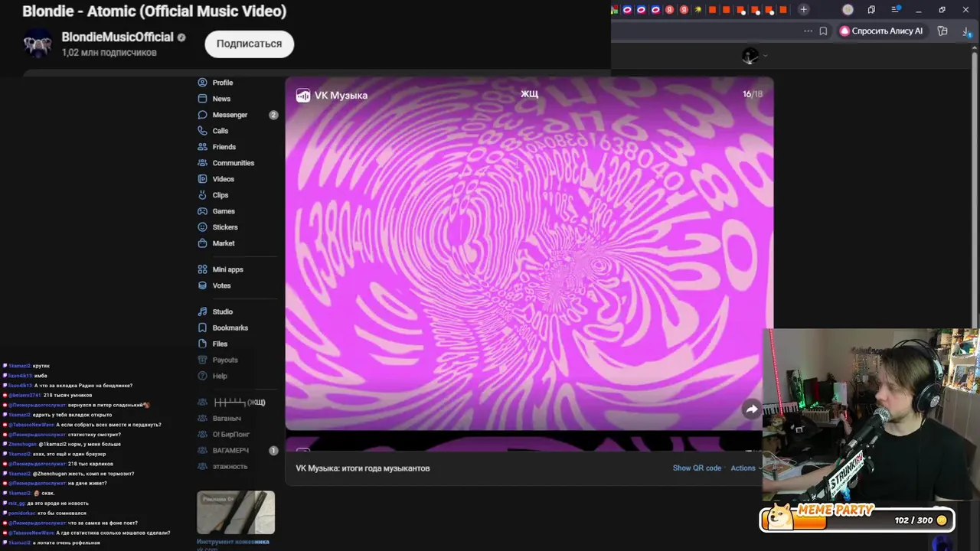Click chat message 'а лопата очень рофельная'
The image size is (980, 551).
(67, 543)
